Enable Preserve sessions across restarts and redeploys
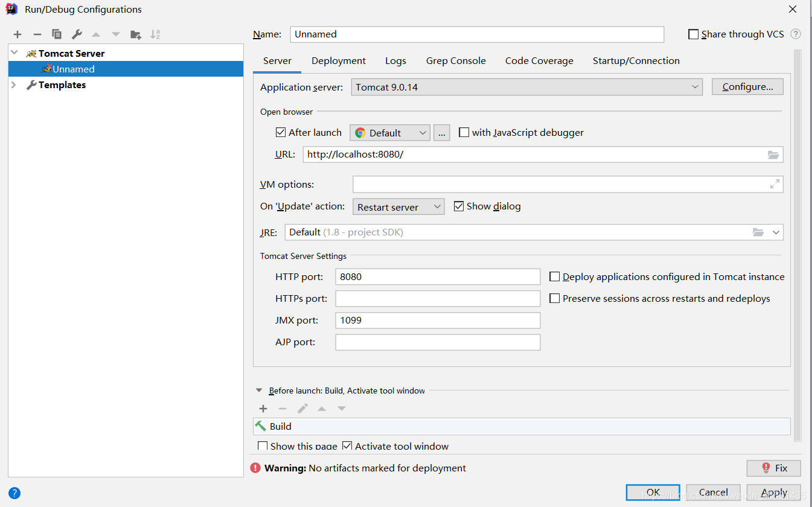 pos(555,298)
